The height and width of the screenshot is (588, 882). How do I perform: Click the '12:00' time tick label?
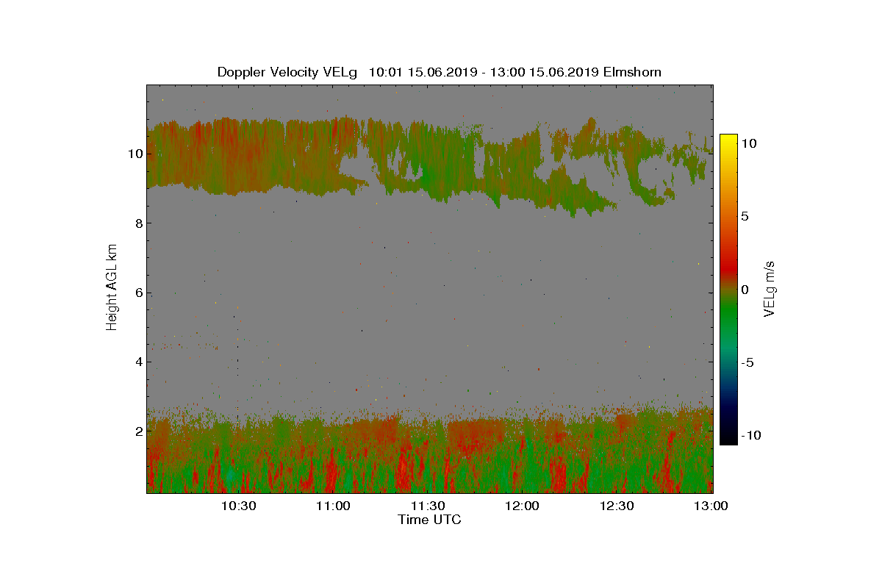pos(523,506)
